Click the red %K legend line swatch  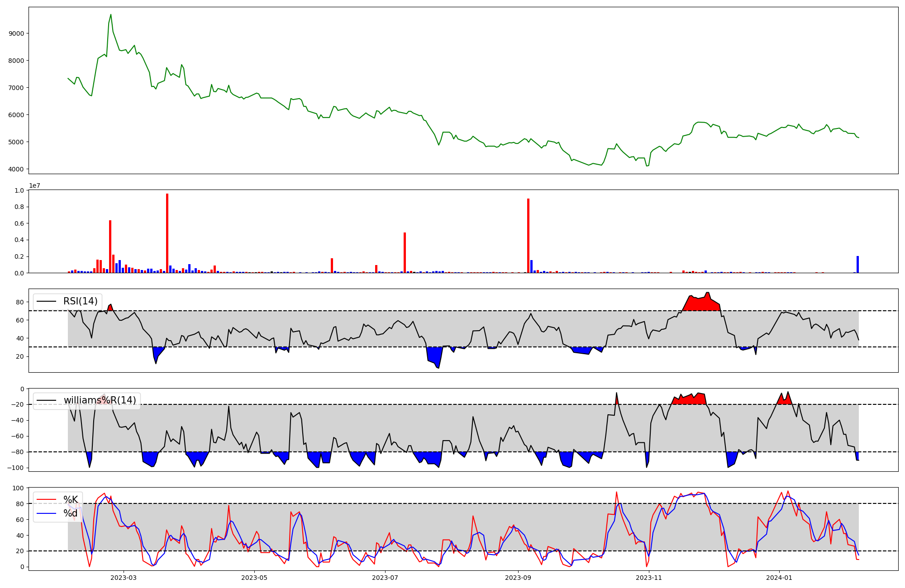(47, 499)
